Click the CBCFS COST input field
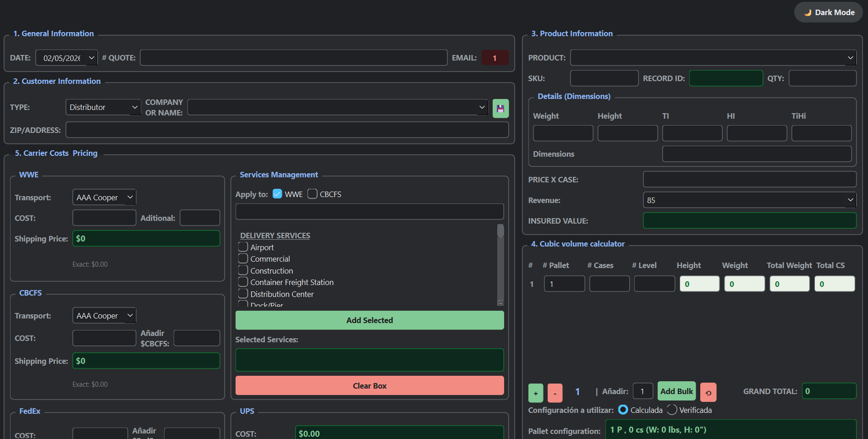 click(104, 338)
